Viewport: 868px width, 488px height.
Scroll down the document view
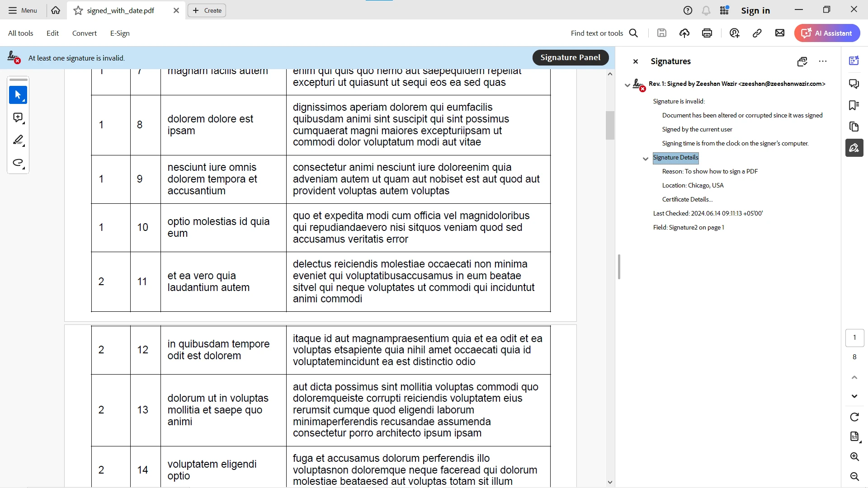(x=610, y=482)
